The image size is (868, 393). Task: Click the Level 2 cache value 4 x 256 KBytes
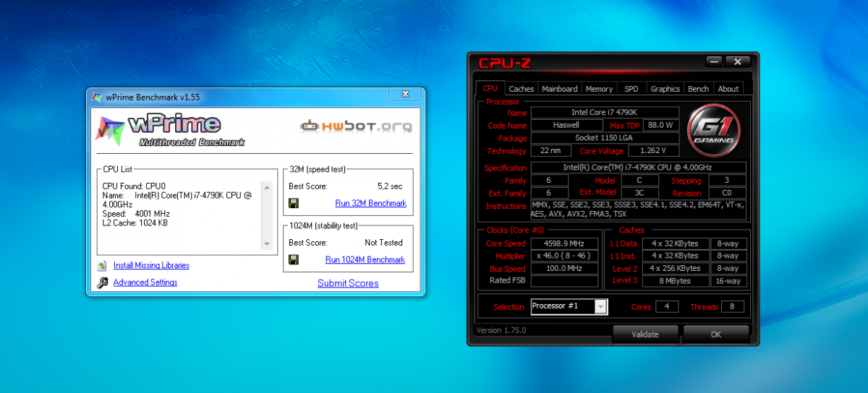pyautogui.click(x=675, y=268)
